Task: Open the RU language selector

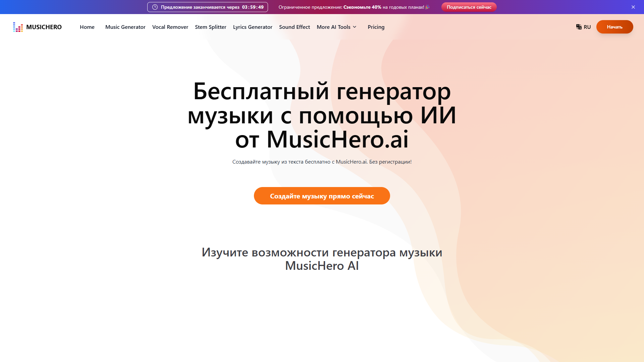Action: pos(584,27)
